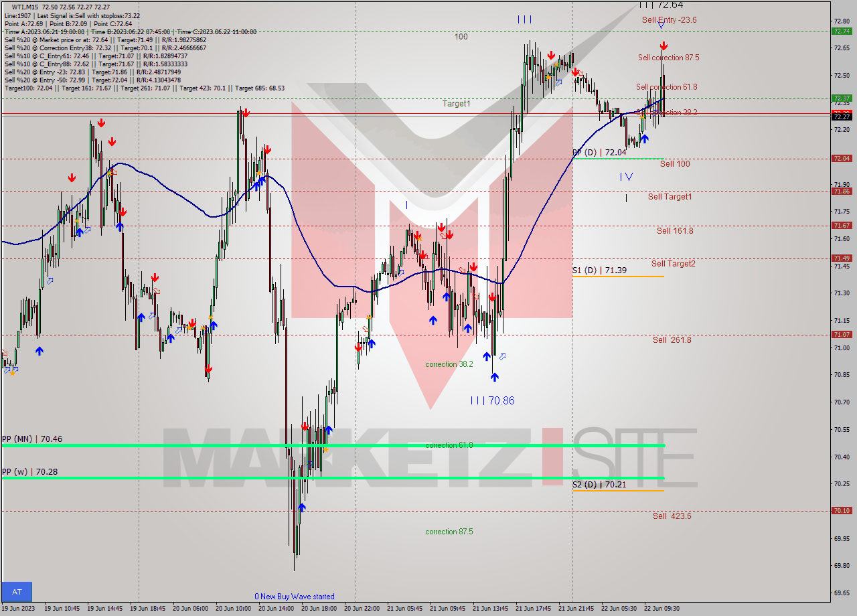
Task: Select the PP (MN) | 70.46 pivot label
Action: tap(32, 439)
